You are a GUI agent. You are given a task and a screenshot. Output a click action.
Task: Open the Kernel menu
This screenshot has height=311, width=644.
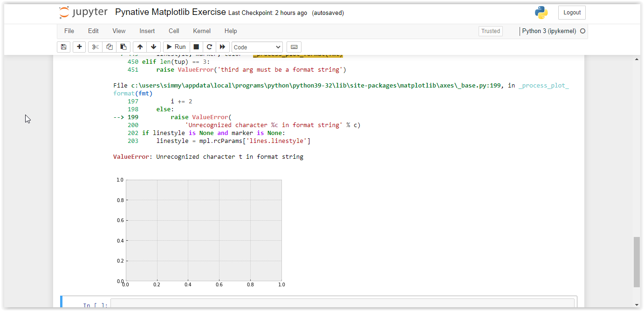click(x=201, y=31)
